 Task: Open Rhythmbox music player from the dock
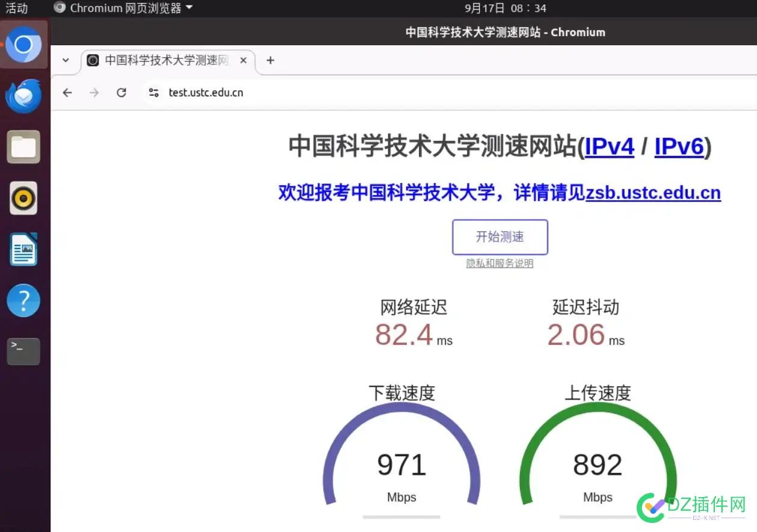click(23, 198)
